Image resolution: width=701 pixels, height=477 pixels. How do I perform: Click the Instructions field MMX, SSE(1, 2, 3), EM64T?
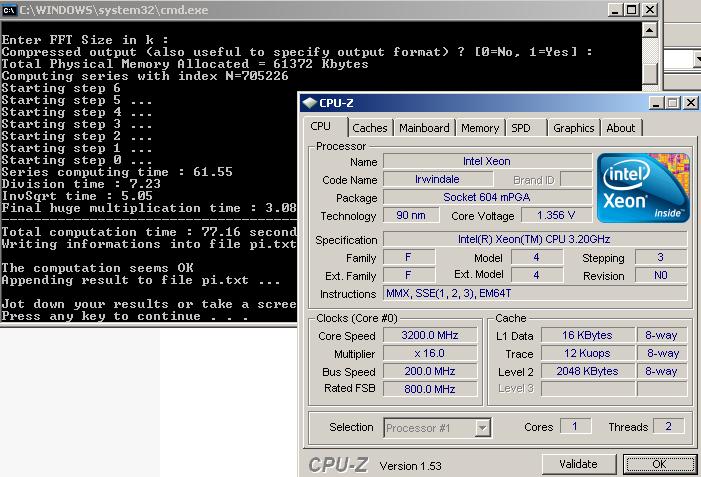[x=535, y=293]
